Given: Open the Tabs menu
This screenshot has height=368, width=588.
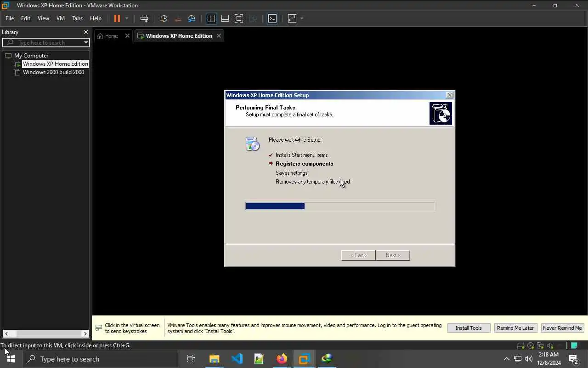Looking at the screenshot, I should 77,18.
